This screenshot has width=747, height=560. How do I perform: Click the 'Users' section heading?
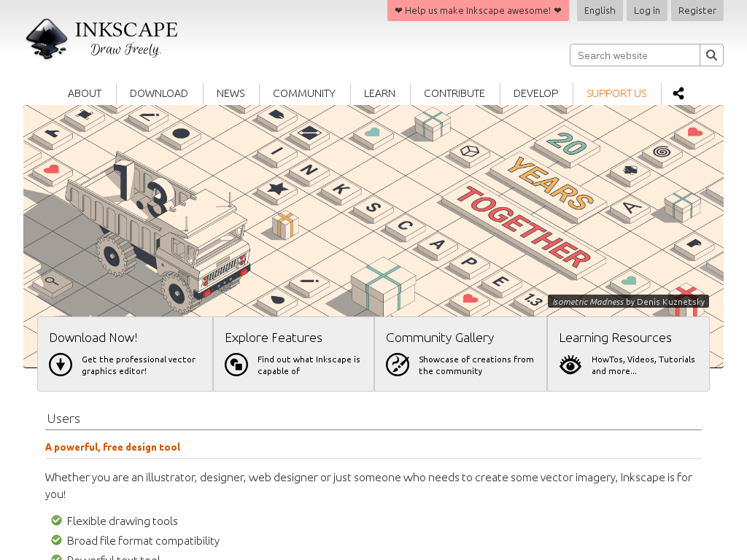tap(63, 419)
